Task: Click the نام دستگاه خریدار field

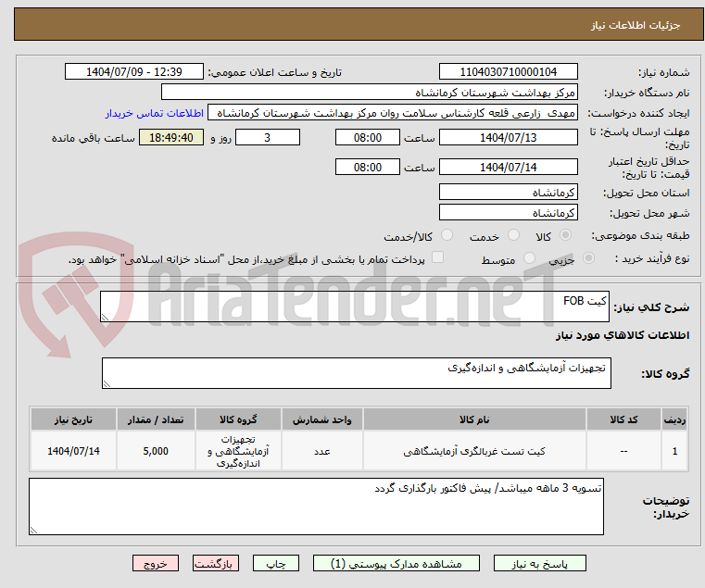Action: click(x=369, y=93)
